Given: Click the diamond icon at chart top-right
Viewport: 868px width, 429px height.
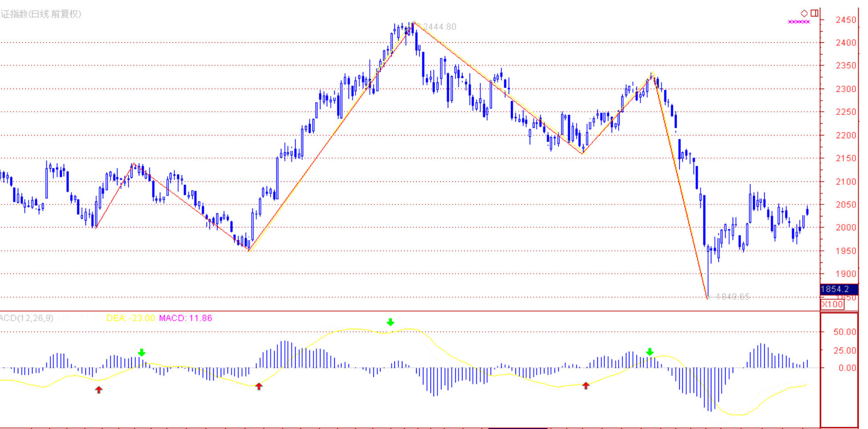Looking at the screenshot, I should pos(804,13).
